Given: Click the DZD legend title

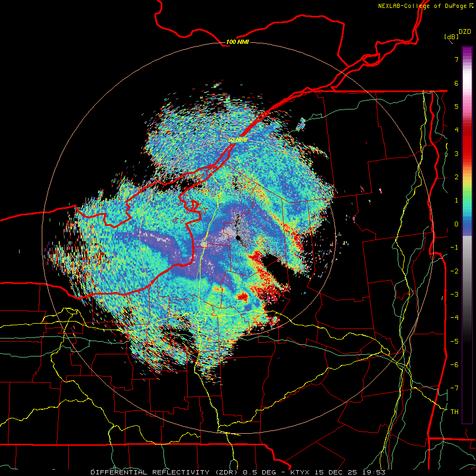Looking at the screenshot, I should coord(465,32).
